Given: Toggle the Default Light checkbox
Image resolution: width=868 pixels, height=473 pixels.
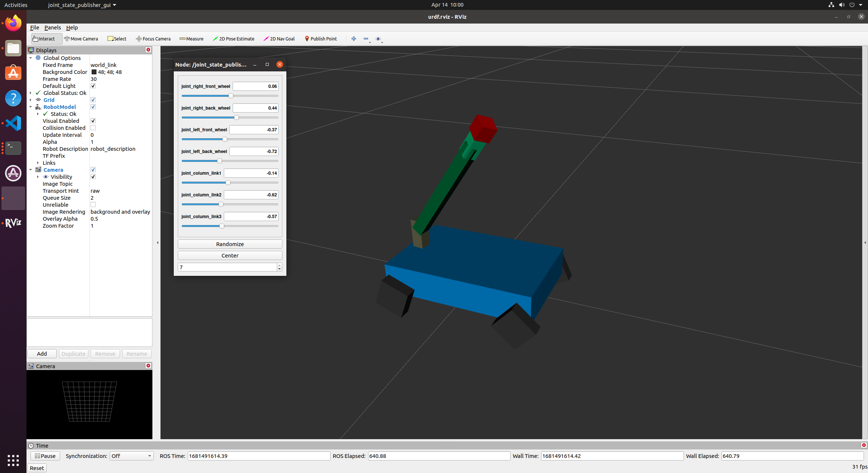Looking at the screenshot, I should 93,86.
